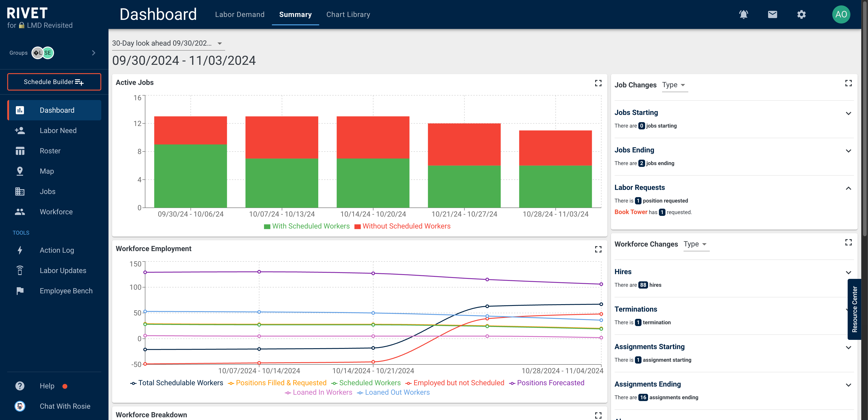The width and height of the screenshot is (868, 420).
Task: Expand the Workforce Breakdown chart to fullscreen
Action: [598, 415]
